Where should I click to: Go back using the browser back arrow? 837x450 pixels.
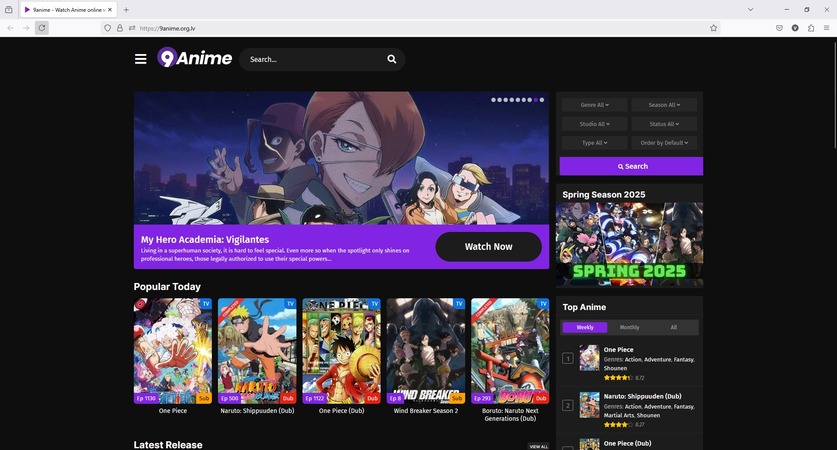[11, 28]
